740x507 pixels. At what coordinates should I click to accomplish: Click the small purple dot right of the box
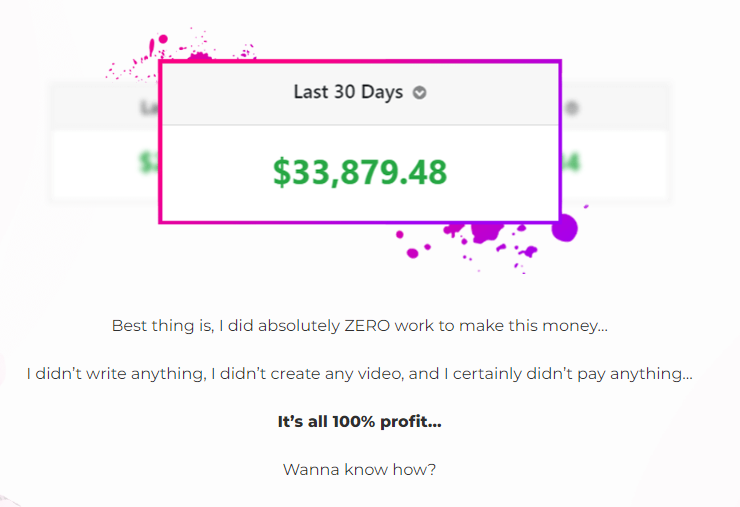(586, 206)
